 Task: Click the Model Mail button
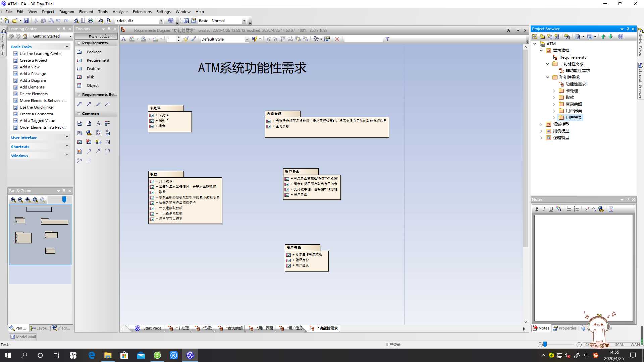pos(23,337)
